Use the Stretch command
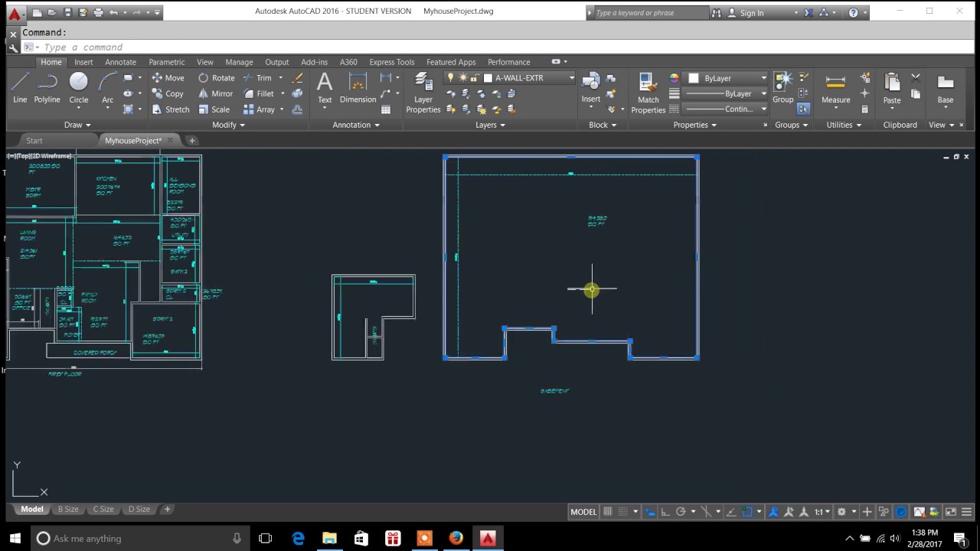Screen dimensions: 980x551 coord(170,109)
